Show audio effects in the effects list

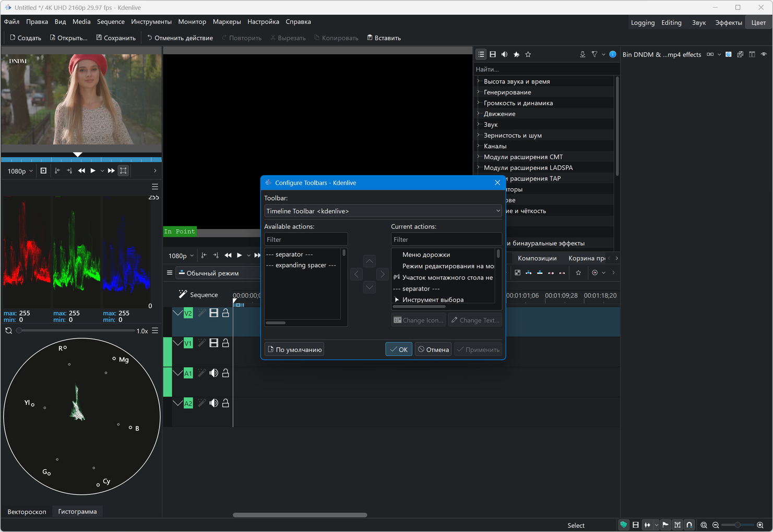click(504, 54)
